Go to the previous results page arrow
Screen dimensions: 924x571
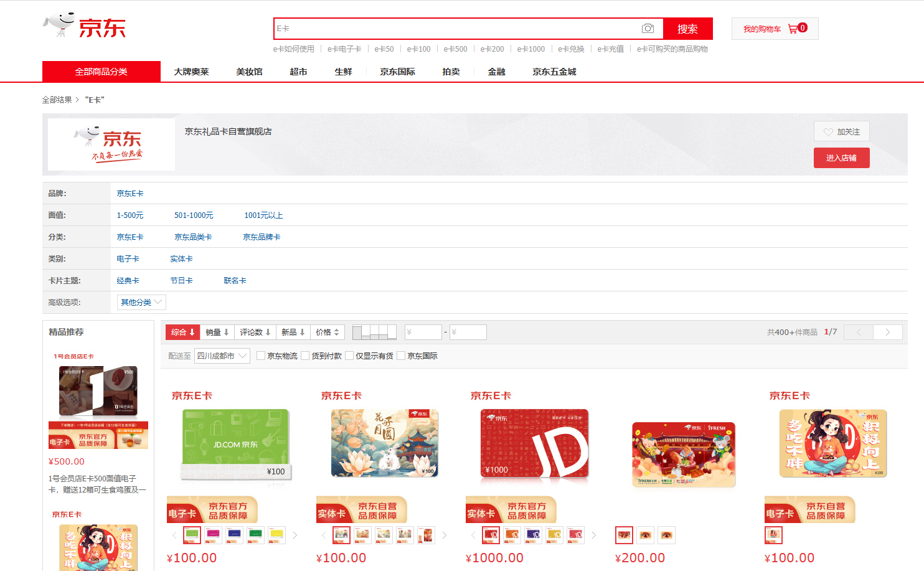pyautogui.click(x=858, y=333)
